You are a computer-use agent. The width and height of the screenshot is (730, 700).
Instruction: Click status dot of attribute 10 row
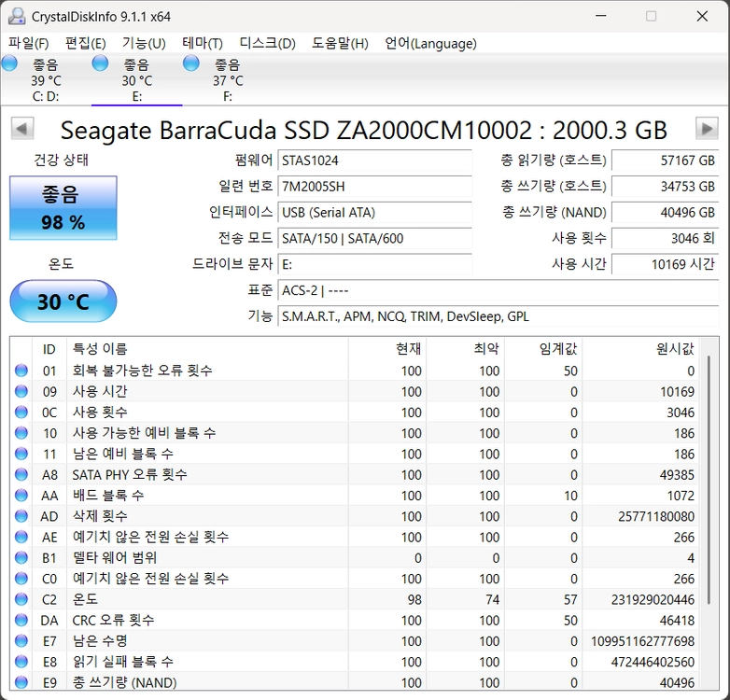tap(21, 433)
